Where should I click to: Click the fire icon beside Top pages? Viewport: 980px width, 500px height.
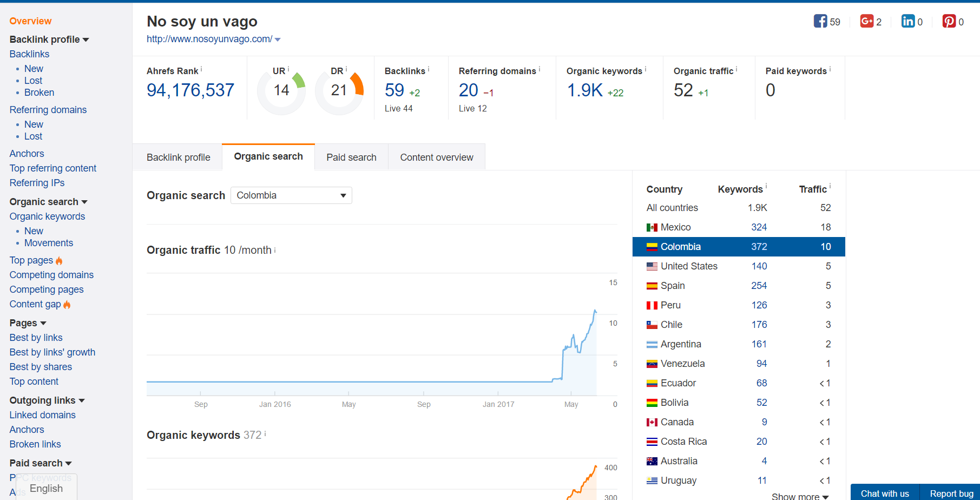[x=59, y=261]
